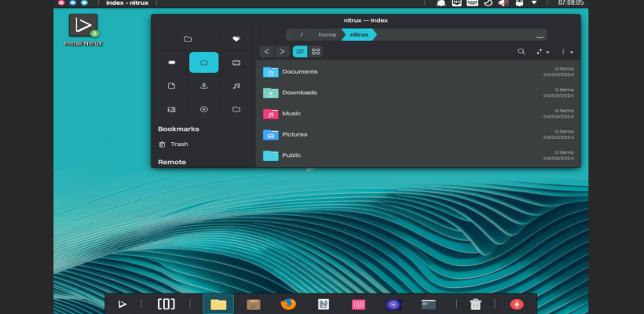
Task: Click the volume icon in the top panel
Action: 503,3
